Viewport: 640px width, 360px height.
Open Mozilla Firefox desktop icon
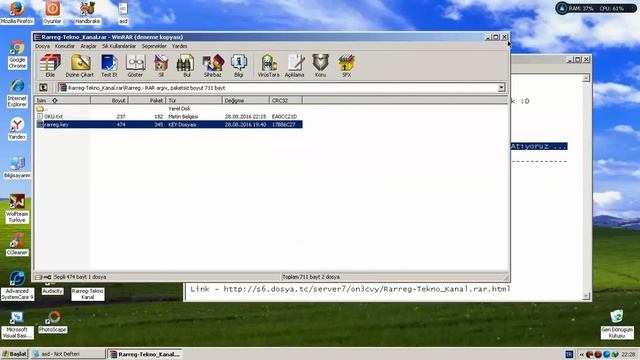17,13
